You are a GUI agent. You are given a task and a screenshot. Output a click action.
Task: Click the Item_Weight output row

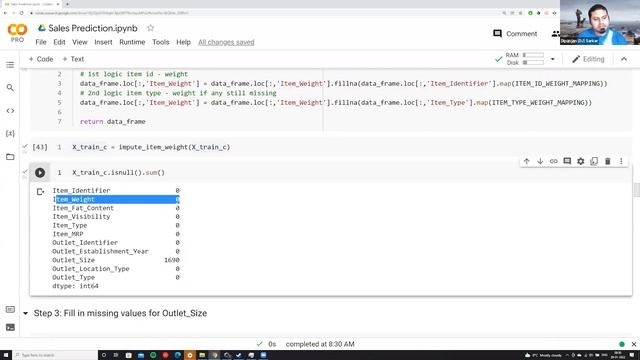116,199
